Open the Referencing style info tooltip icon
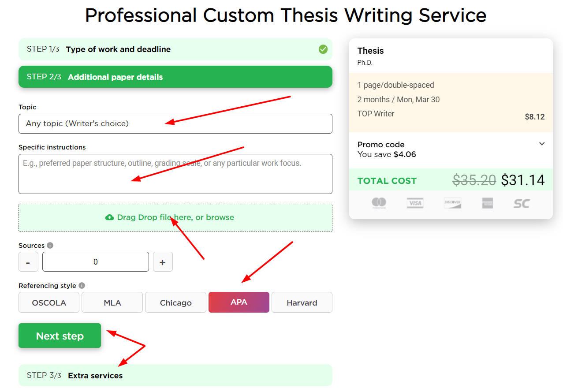The image size is (563, 392). click(x=82, y=285)
